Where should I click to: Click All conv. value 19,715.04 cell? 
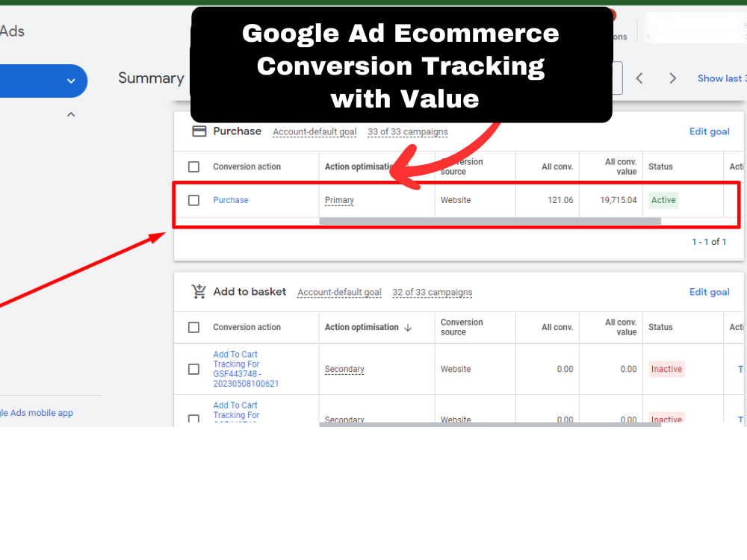pos(618,200)
